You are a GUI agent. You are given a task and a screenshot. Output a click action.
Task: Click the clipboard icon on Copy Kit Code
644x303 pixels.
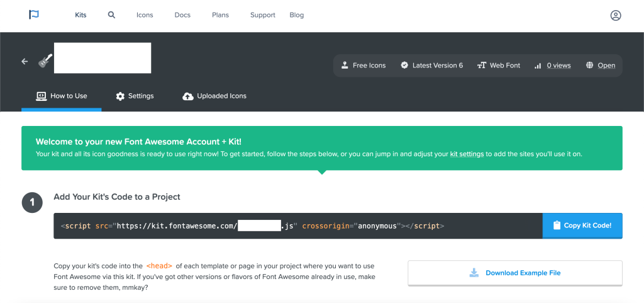click(557, 226)
